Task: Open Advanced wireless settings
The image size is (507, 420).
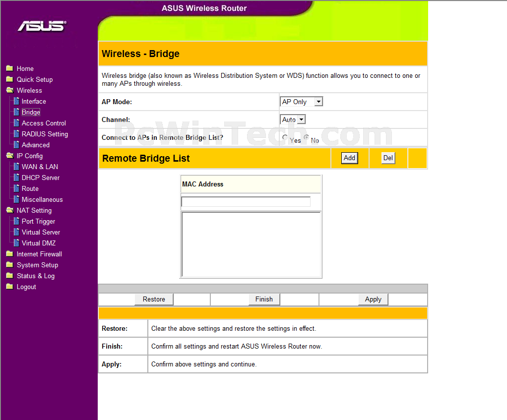Action: [x=36, y=145]
